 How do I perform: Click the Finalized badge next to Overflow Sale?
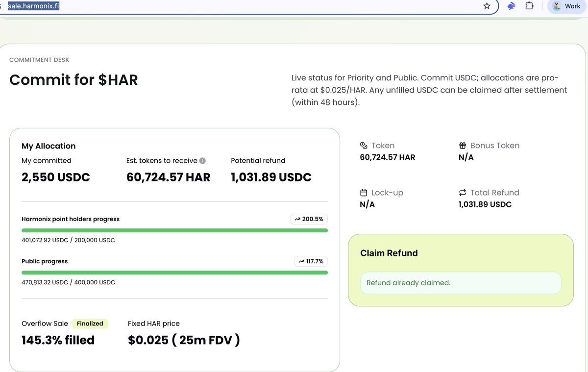click(x=90, y=323)
